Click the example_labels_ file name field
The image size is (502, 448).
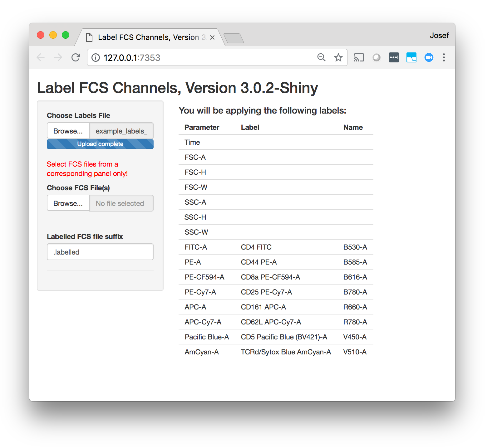coord(121,131)
